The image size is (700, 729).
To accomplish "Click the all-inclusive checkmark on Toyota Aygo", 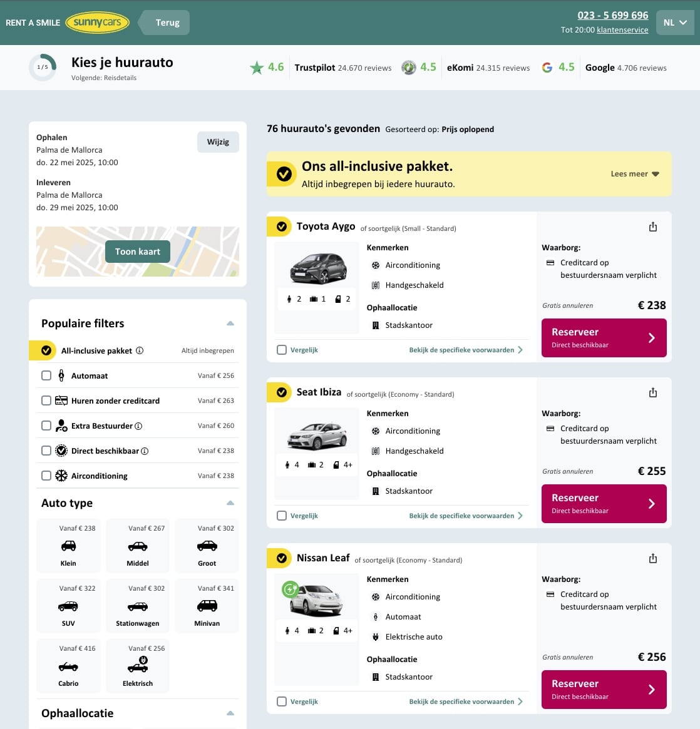I will 281,227.
